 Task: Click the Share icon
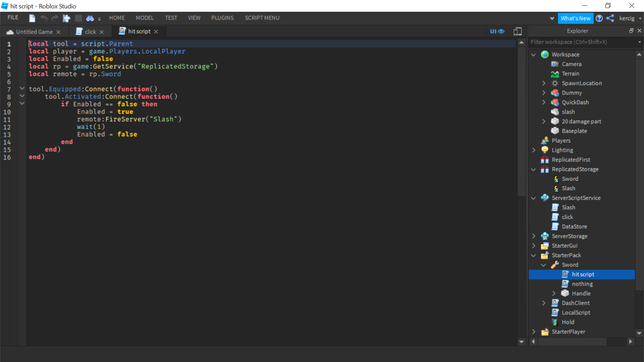(x=610, y=18)
